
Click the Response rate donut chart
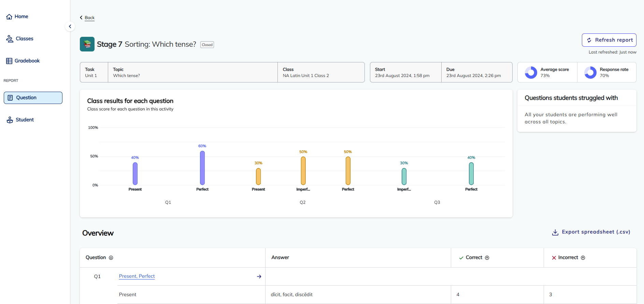[x=590, y=72]
